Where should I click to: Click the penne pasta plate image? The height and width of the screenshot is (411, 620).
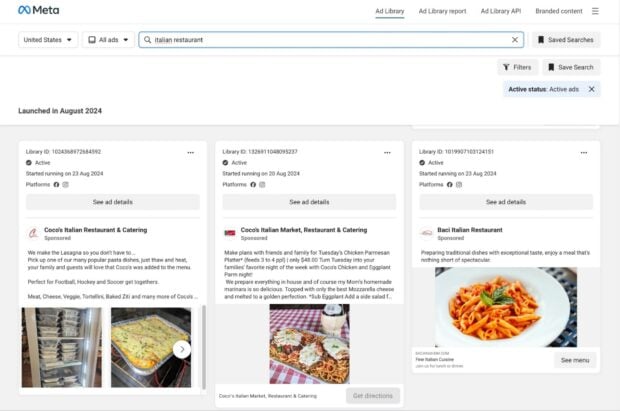[506, 307]
